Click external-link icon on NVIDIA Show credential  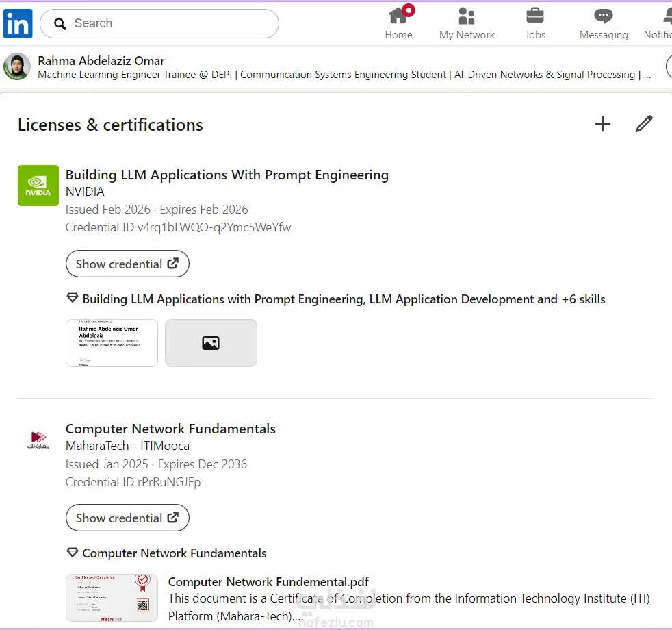point(172,264)
